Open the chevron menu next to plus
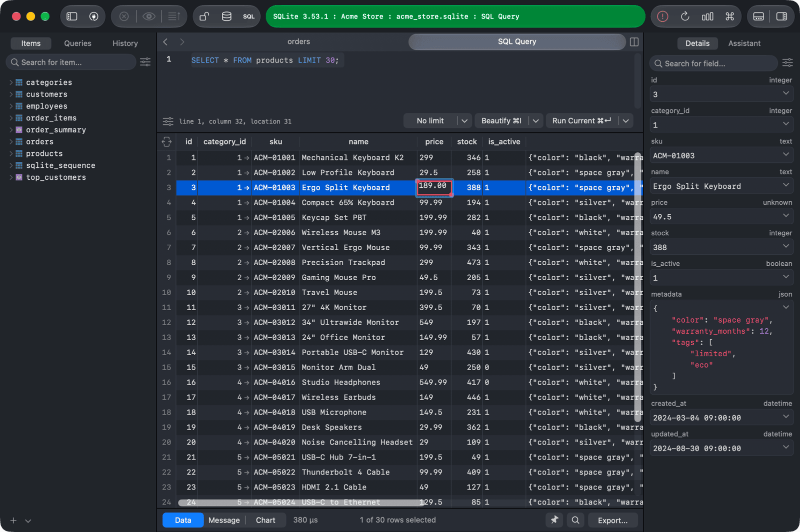 (28, 521)
